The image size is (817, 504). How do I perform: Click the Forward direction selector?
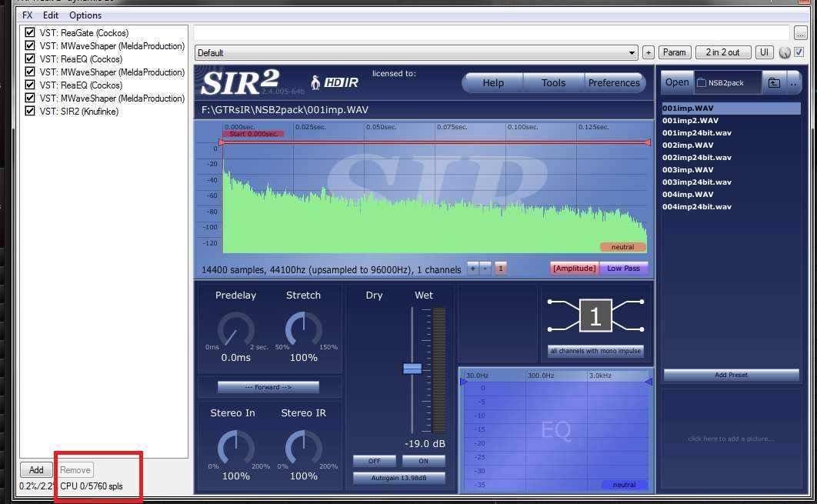pos(268,387)
